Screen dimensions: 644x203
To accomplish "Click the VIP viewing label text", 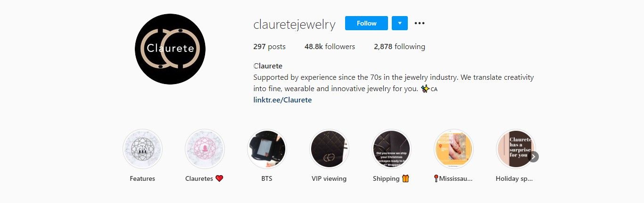I will [329, 179].
